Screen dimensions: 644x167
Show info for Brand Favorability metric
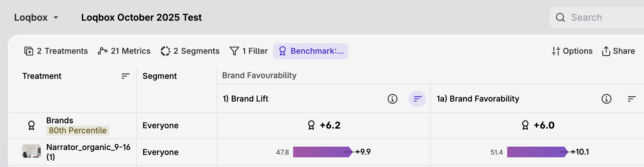point(606,99)
